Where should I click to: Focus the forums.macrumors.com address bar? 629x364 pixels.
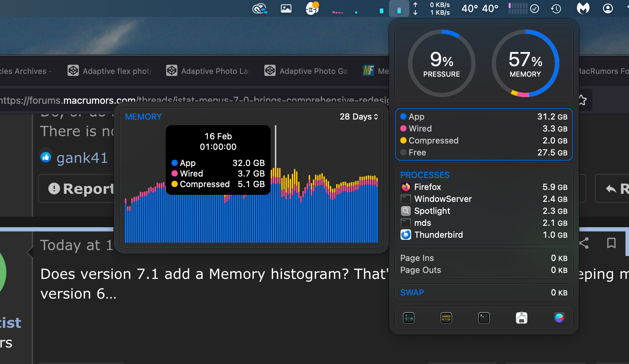[x=194, y=100]
